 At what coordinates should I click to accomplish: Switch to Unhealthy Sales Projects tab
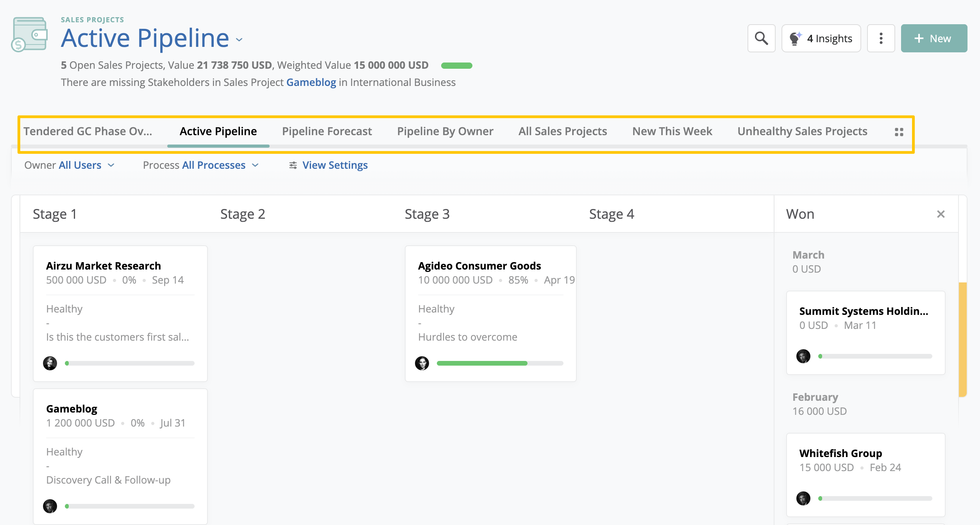802,131
